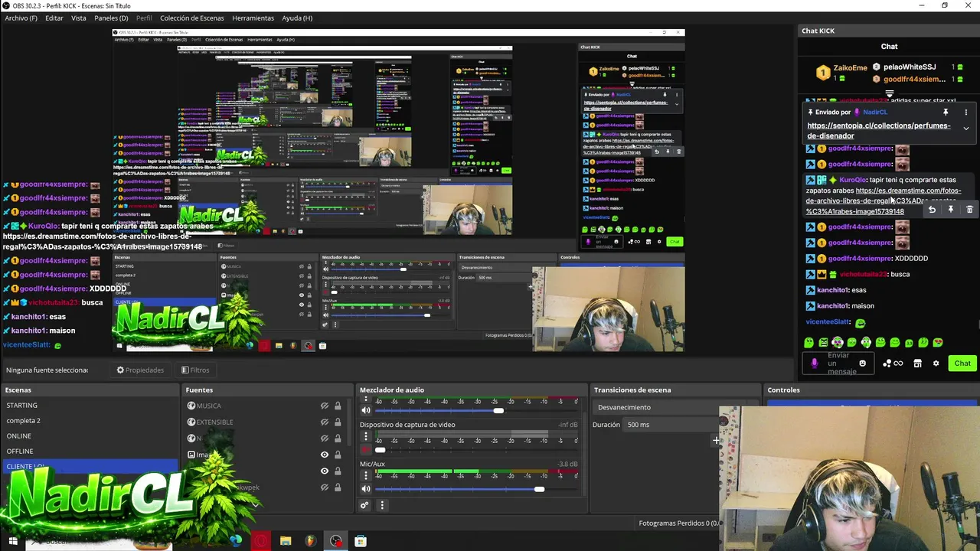The width and height of the screenshot is (980, 551).
Task: Select the ONLINE scene
Action: tap(90, 436)
